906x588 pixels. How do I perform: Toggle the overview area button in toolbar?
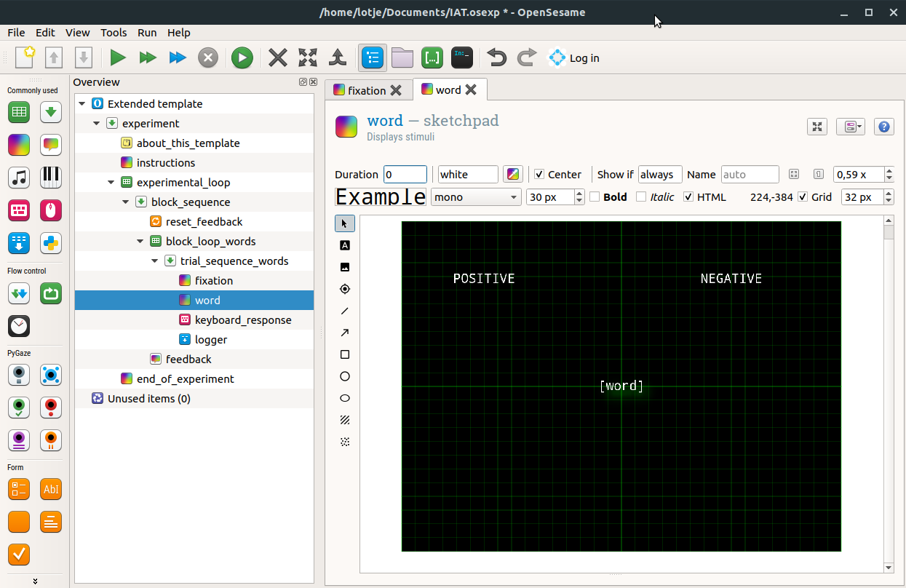(x=373, y=57)
